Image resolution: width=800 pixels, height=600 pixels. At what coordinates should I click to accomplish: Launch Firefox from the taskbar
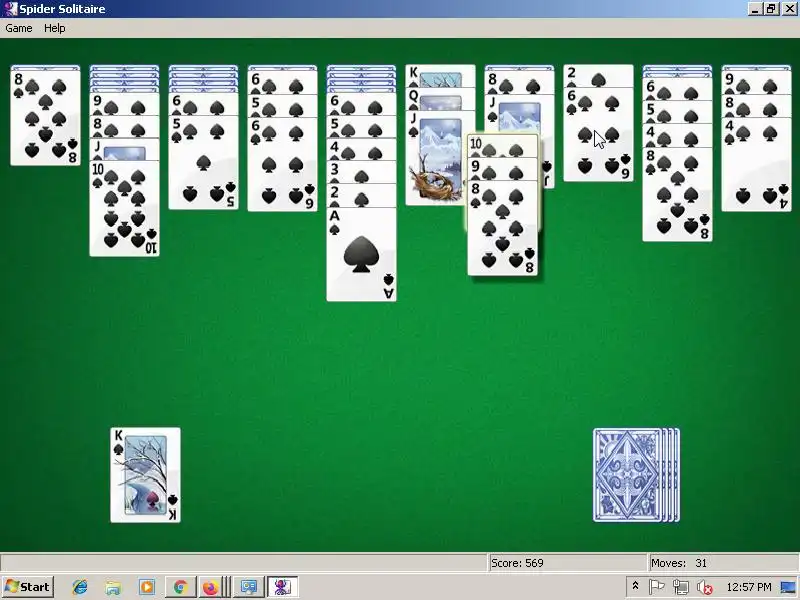click(210, 587)
